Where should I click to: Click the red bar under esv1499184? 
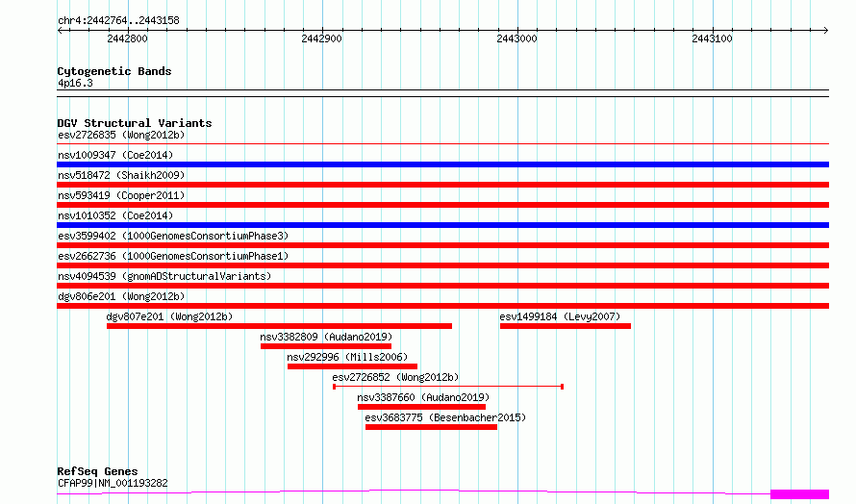tap(565, 326)
